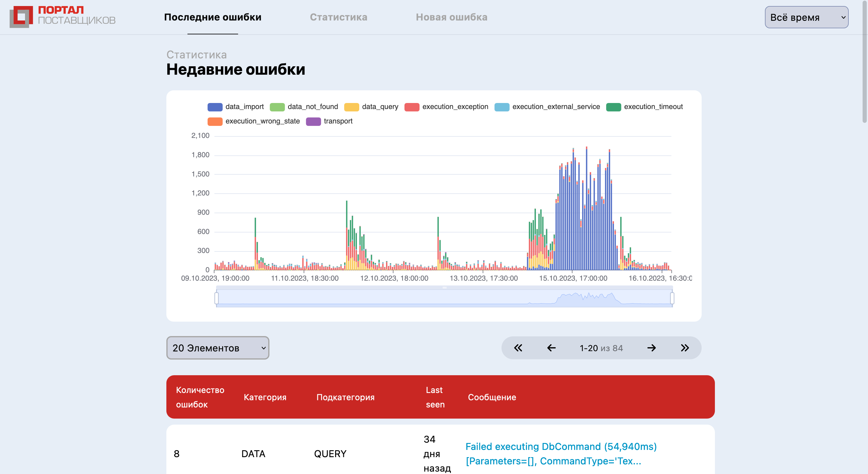The height and width of the screenshot is (474, 868).
Task: Open the Новая ошибка tab
Action: (x=451, y=17)
